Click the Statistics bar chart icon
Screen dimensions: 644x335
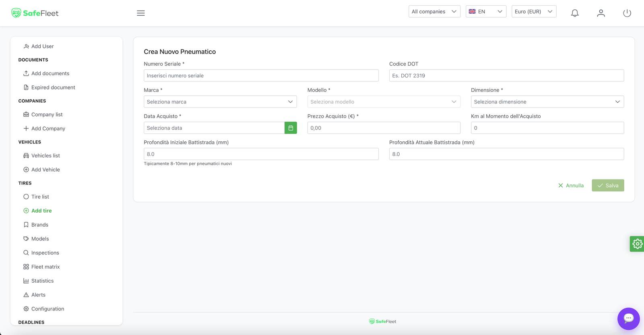point(26,281)
